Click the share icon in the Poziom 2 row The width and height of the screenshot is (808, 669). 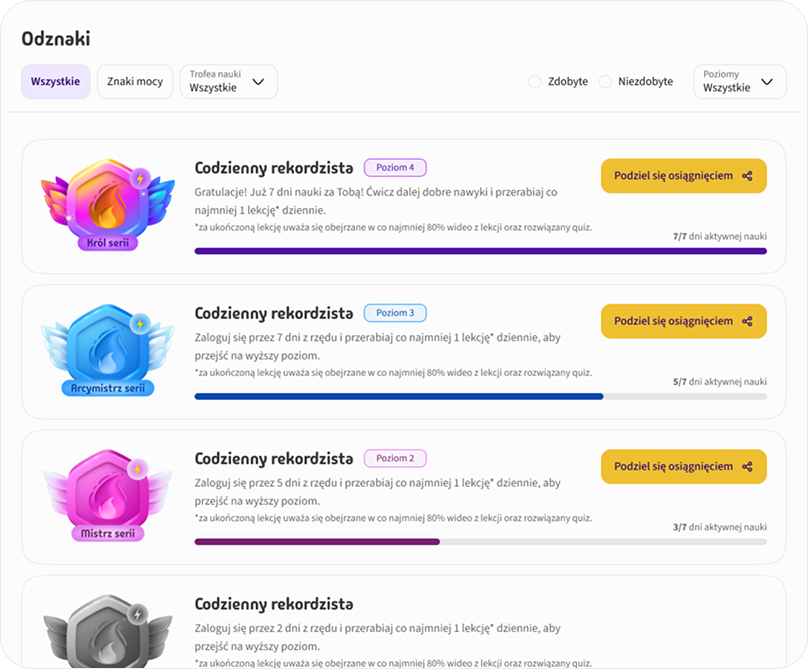tap(748, 466)
